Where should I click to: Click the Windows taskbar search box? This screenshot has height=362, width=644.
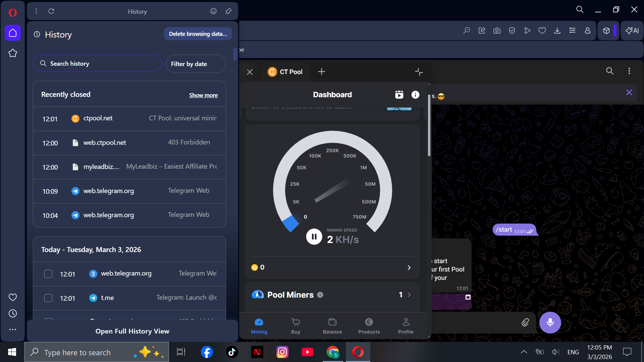coord(97,352)
